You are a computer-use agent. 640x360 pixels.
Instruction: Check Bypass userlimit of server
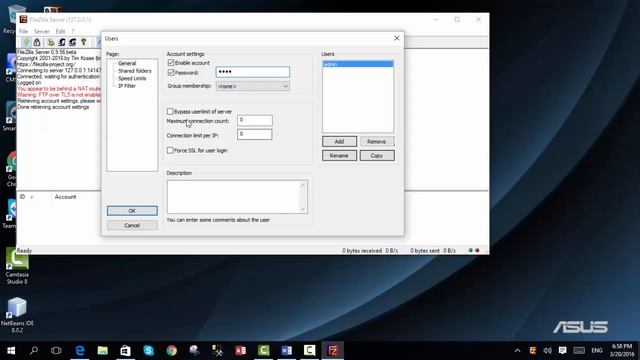tap(170, 111)
